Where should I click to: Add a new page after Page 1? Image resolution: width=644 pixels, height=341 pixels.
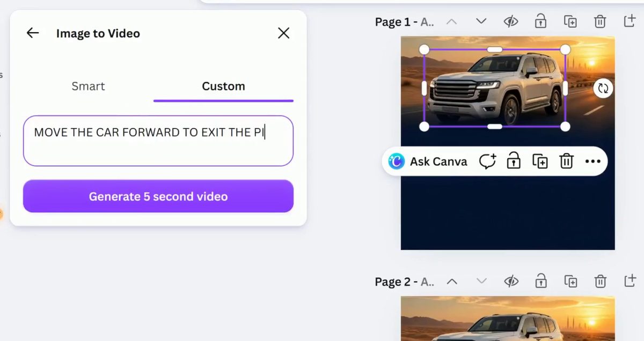click(x=630, y=21)
